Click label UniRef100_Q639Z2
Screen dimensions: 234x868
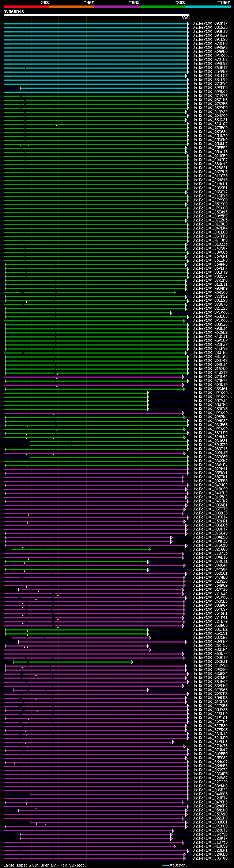coord(210,770)
